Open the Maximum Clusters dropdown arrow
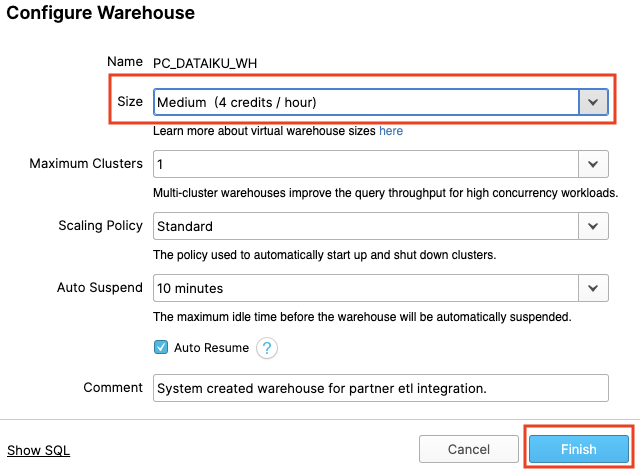The height and width of the screenshot is (471, 640). (593, 164)
